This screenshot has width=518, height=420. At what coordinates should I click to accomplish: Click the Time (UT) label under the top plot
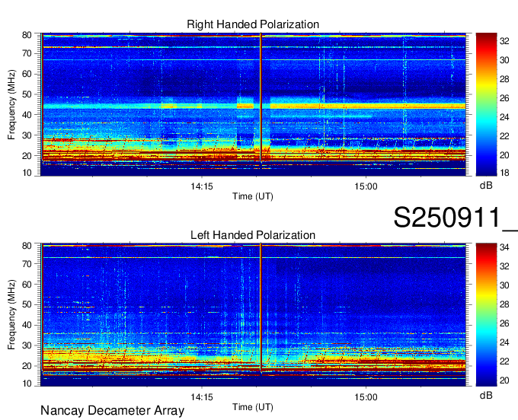click(x=253, y=196)
